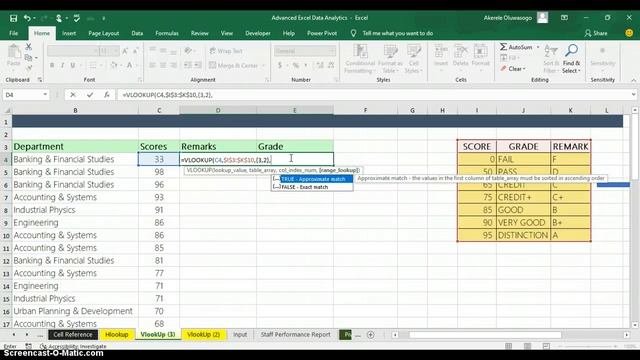Open the Hlookup sheet tab
Viewport: 640px width, 360px height.
117,335
